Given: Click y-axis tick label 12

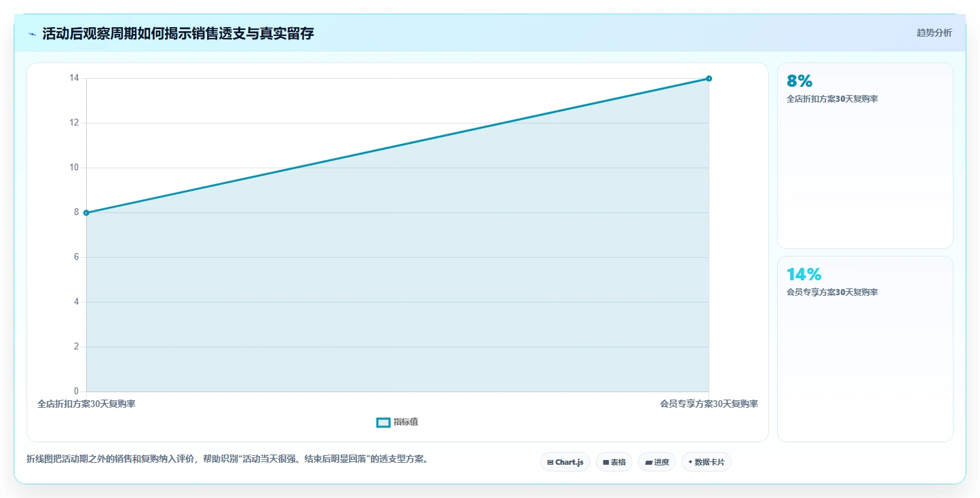Looking at the screenshot, I should pos(74,123).
